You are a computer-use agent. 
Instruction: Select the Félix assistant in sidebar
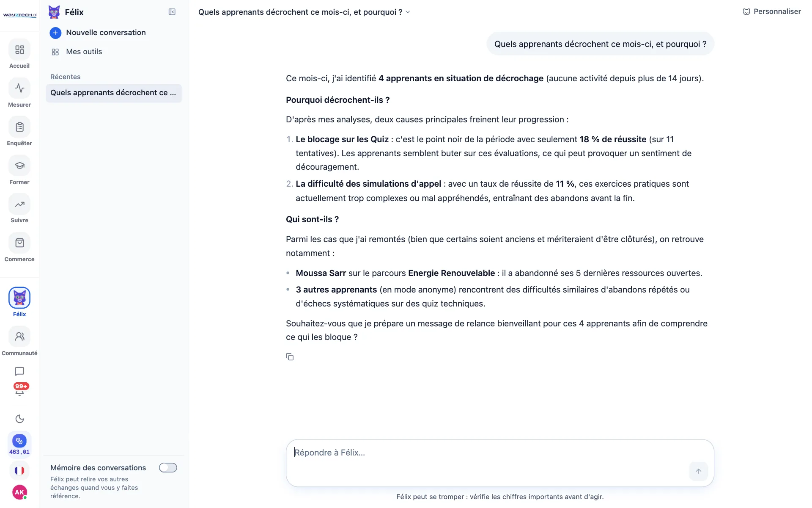coord(19,302)
